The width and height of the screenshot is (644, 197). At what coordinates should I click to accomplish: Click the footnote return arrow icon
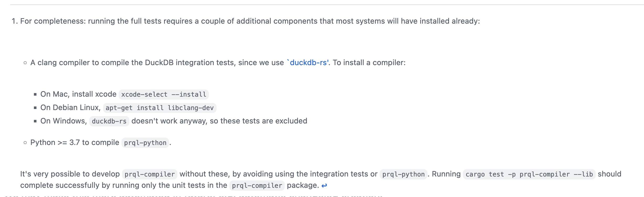pyautogui.click(x=324, y=186)
